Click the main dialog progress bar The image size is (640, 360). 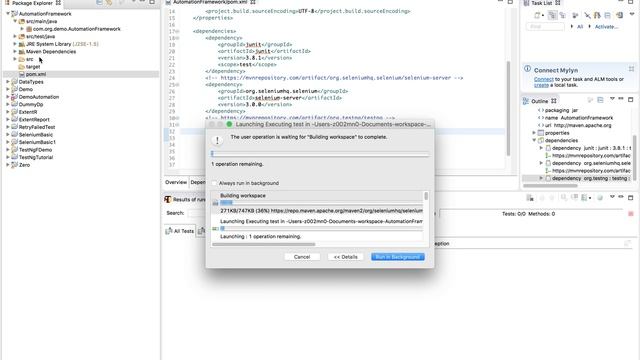(x=320, y=154)
